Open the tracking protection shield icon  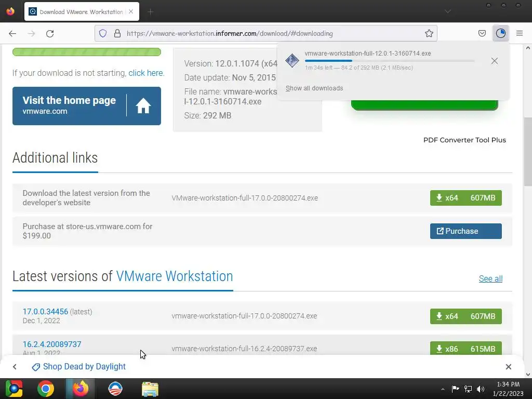coord(103,33)
